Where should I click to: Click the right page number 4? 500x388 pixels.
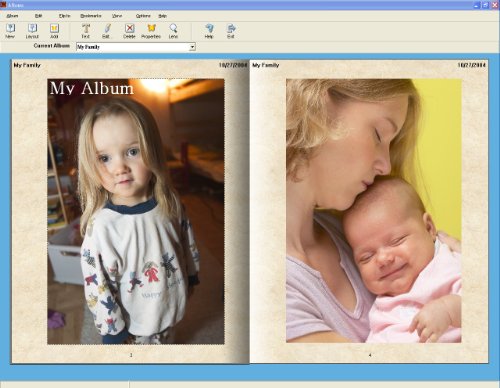pos(370,355)
